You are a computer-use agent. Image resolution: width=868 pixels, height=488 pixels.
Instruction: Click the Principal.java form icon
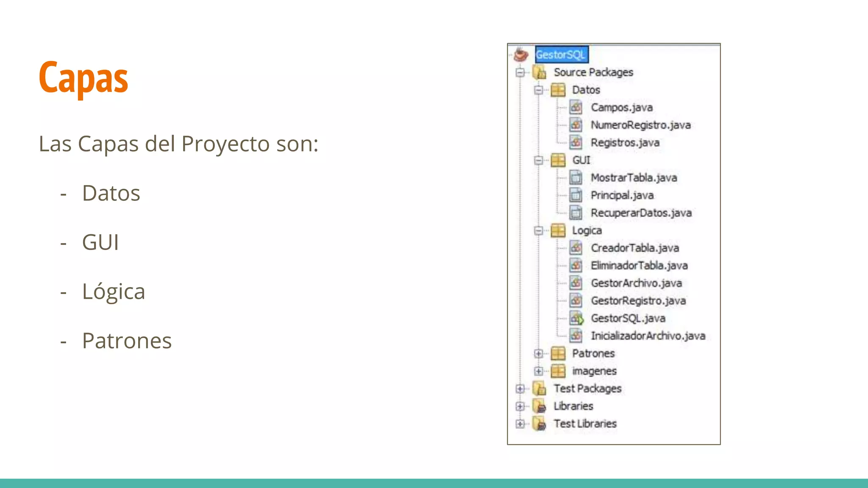576,195
